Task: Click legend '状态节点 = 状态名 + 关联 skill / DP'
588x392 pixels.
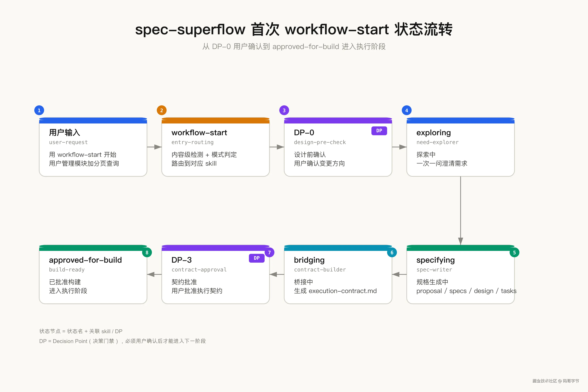Action: (81, 331)
